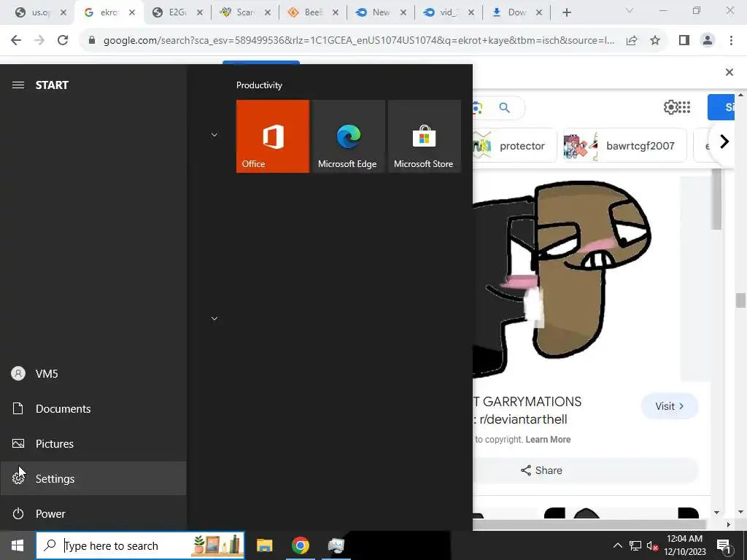Open Documents from Start menu
This screenshot has width=747, height=560.
pos(93,408)
